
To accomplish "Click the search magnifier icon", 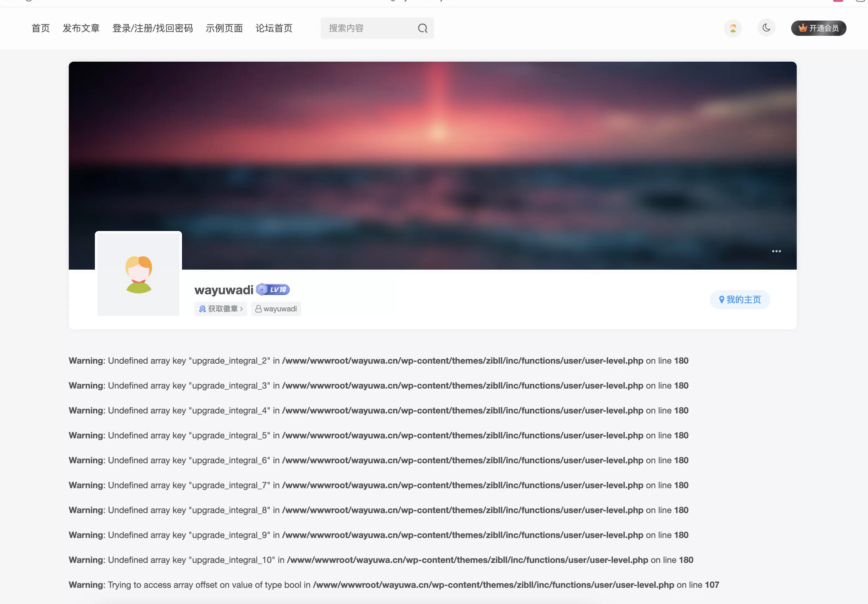I will (x=423, y=28).
